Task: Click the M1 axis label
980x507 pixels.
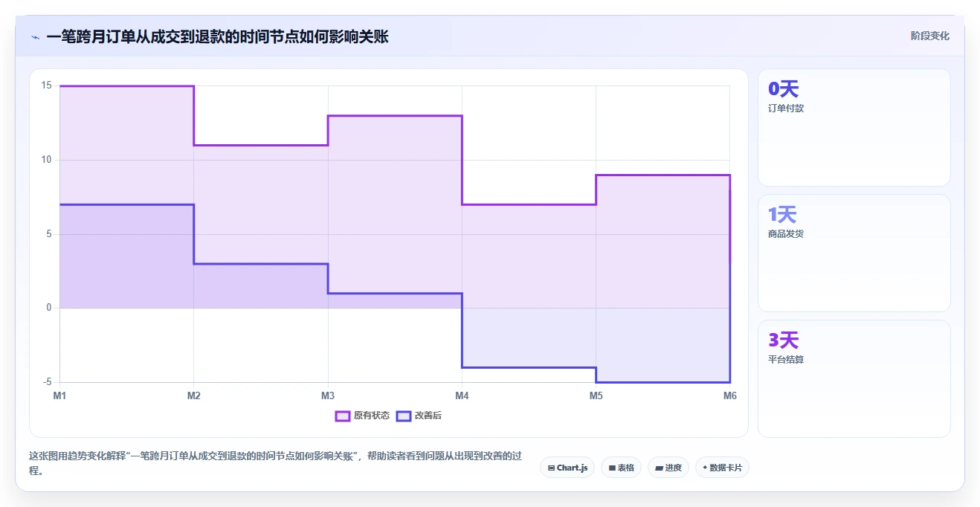Action: click(59, 396)
